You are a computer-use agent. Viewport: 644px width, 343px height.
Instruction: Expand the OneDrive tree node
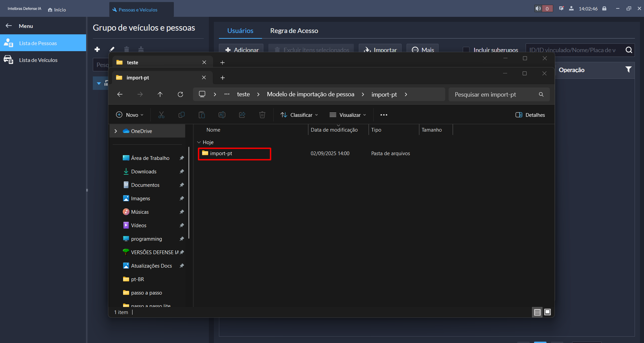[116, 131]
